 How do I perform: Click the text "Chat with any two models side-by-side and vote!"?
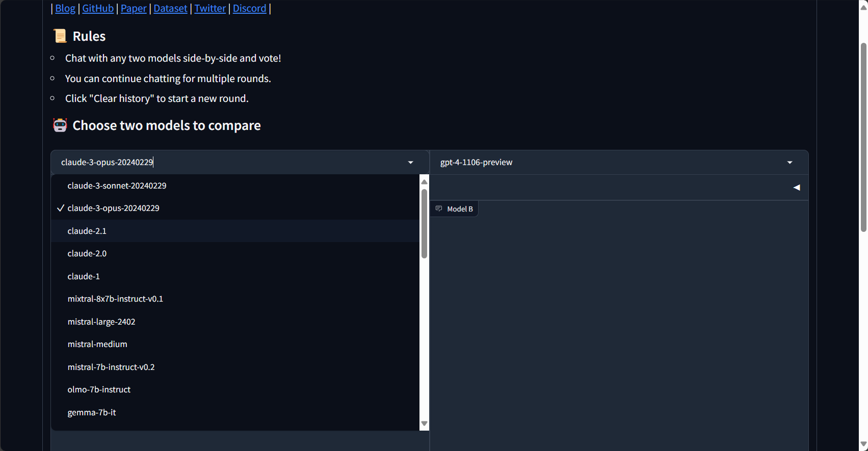tap(173, 58)
